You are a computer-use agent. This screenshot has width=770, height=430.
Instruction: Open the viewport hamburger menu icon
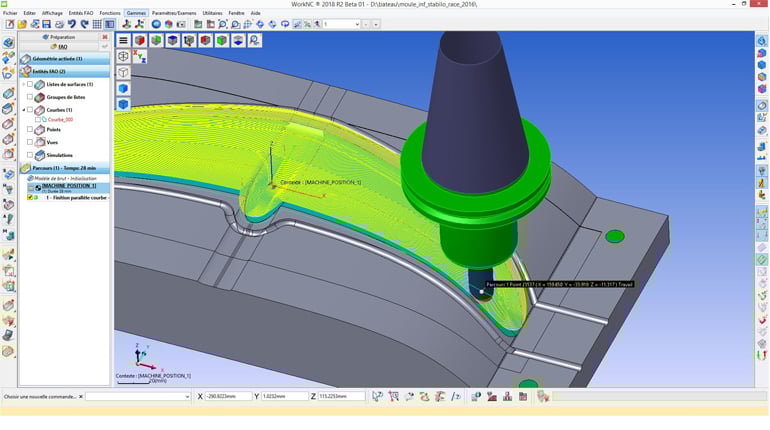[123, 41]
